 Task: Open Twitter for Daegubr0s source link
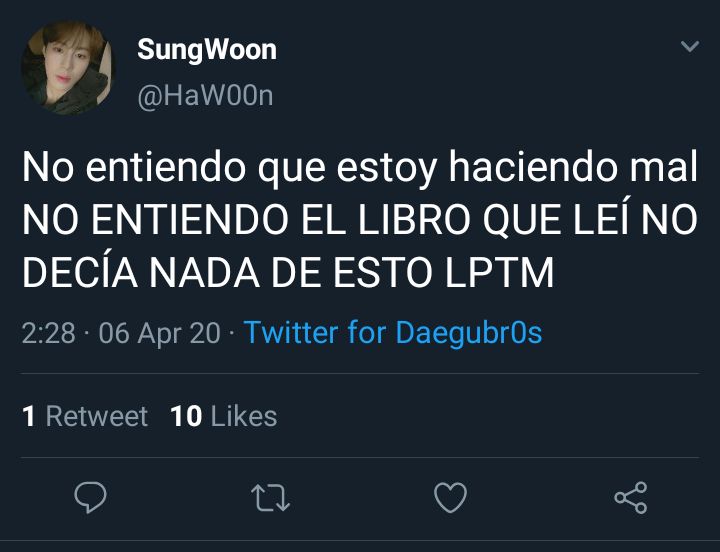393,333
